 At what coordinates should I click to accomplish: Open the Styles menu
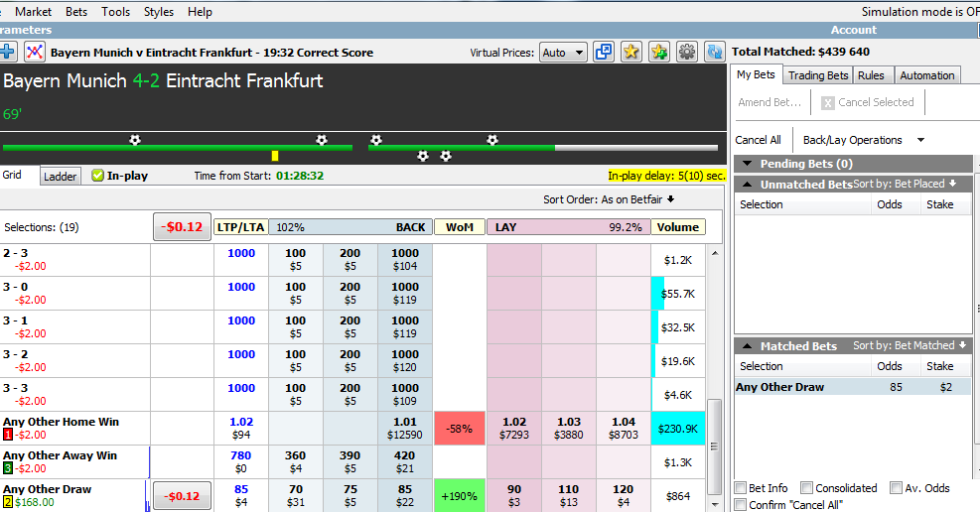click(x=159, y=11)
